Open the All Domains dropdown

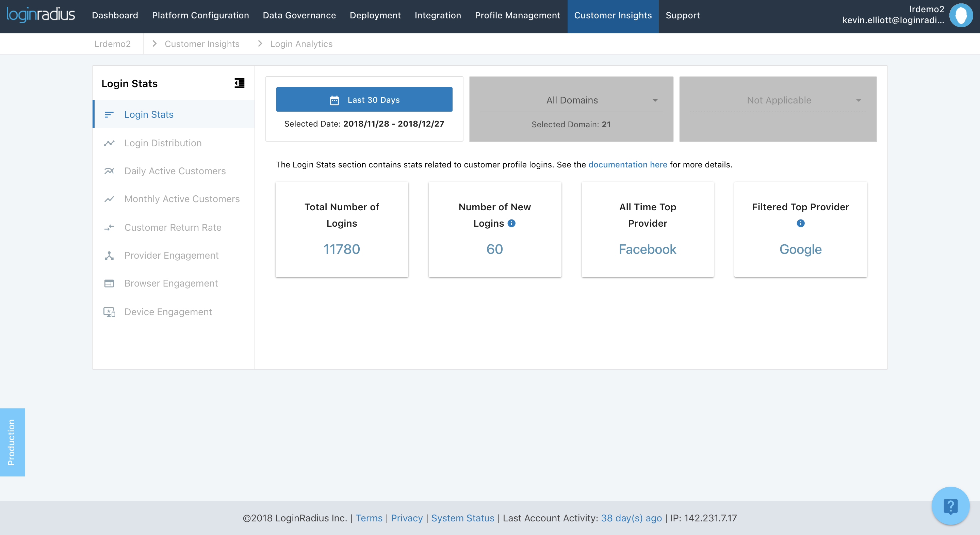click(x=571, y=100)
